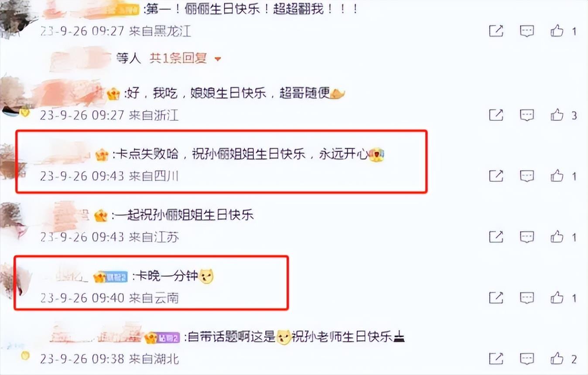The image size is (588, 375).
Task: Reply to the comment from 黑龙江
Action: pyautogui.click(x=527, y=31)
